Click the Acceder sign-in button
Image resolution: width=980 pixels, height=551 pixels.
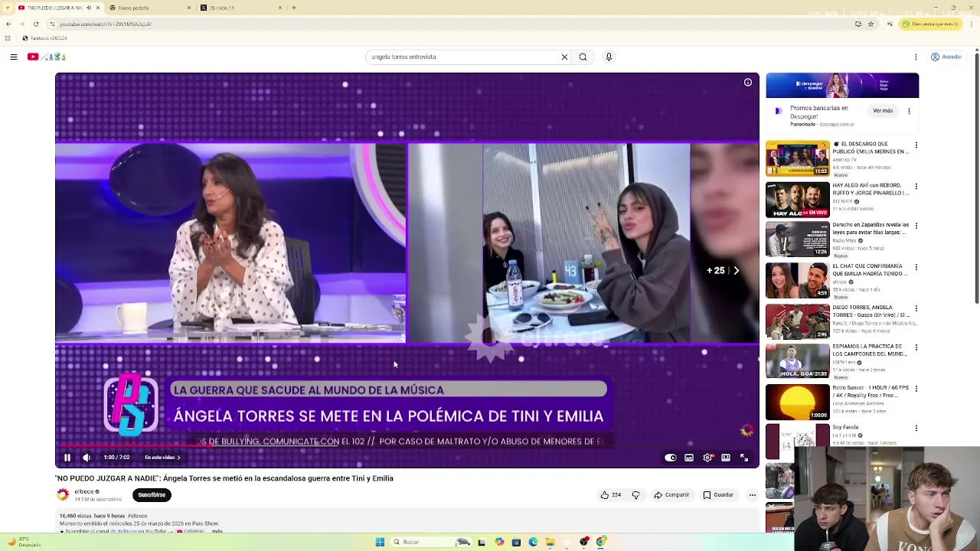click(946, 57)
